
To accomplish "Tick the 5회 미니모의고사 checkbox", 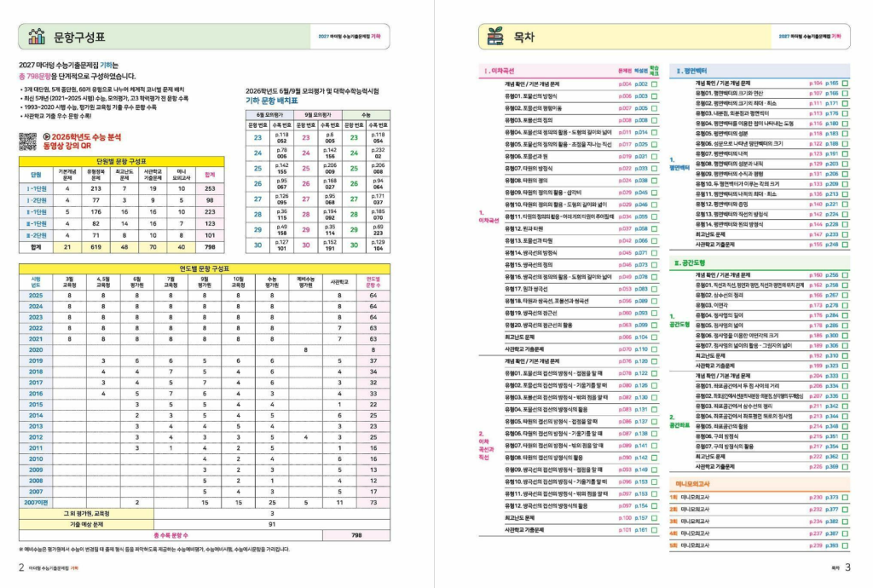I will (x=845, y=545).
